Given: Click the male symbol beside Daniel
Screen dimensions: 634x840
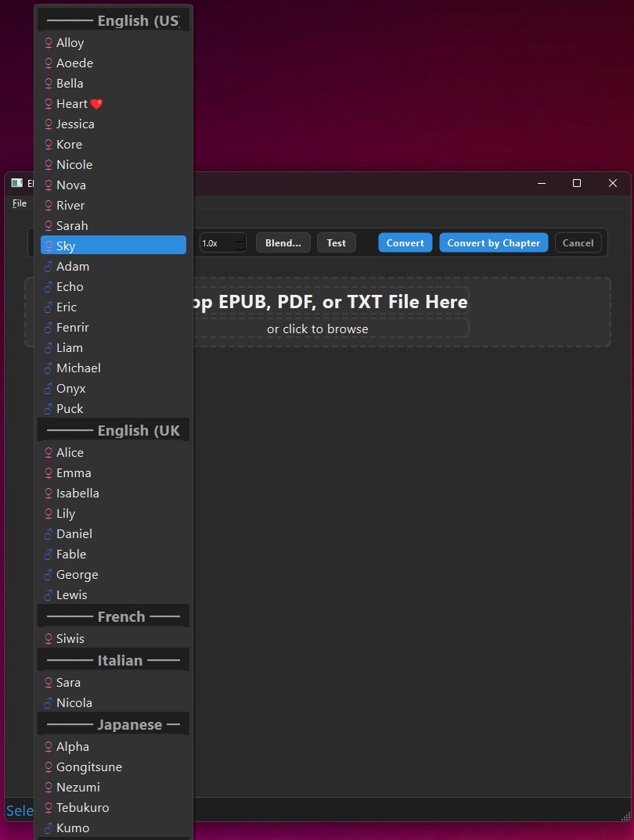Looking at the screenshot, I should point(49,533).
